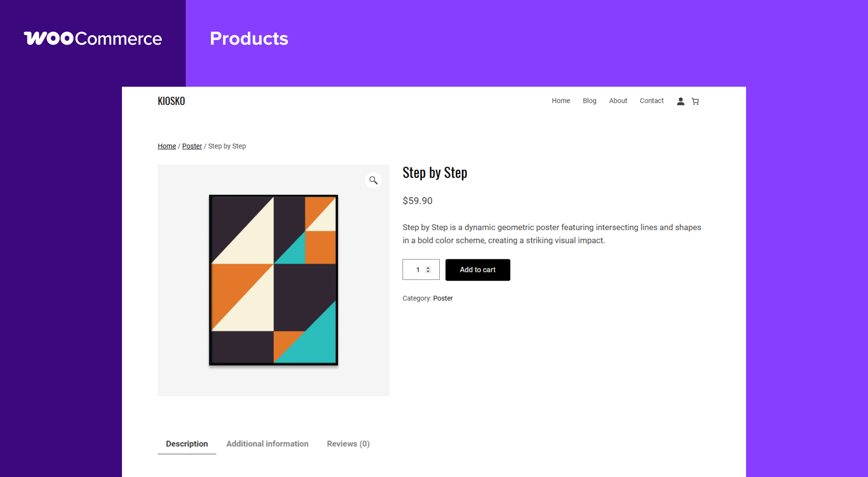This screenshot has width=868, height=477.
Task: Increase quantity with the up stepper arrow
Action: 428,268
